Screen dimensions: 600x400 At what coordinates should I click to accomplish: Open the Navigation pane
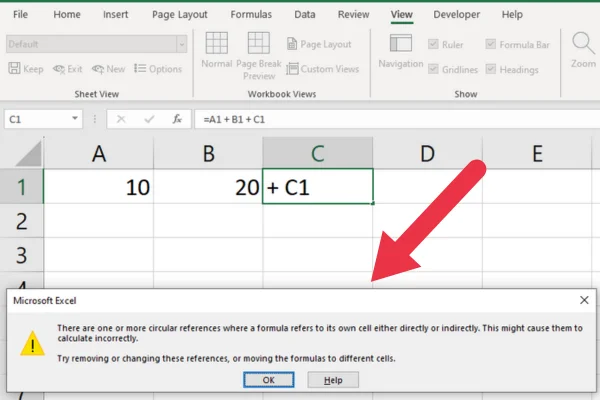point(401,51)
